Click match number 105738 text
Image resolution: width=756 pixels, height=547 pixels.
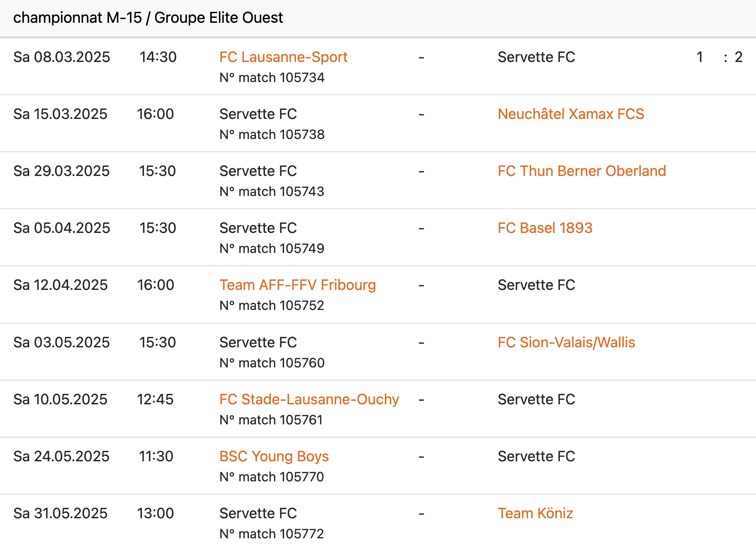point(272,134)
